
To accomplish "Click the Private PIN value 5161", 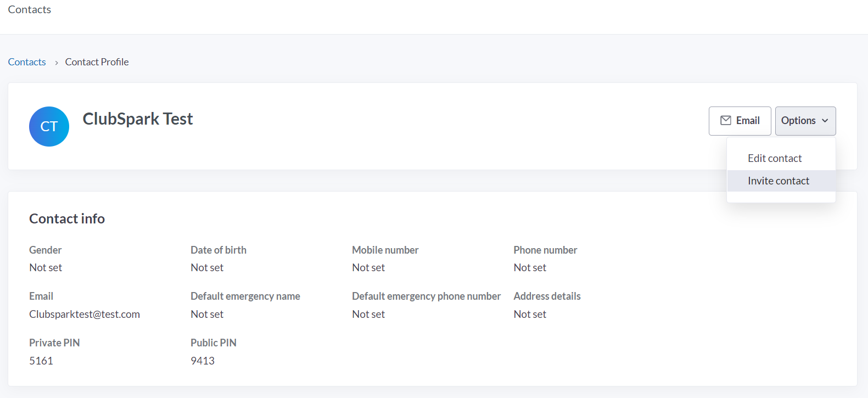I will [41, 361].
